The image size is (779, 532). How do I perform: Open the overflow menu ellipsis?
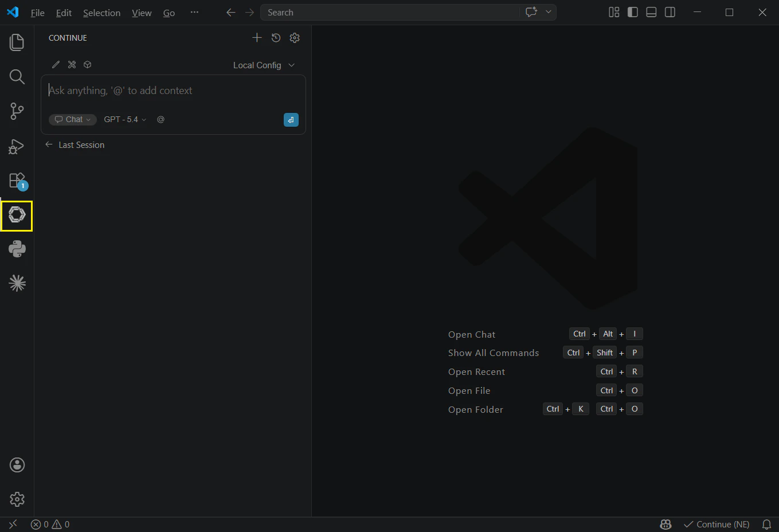point(194,12)
